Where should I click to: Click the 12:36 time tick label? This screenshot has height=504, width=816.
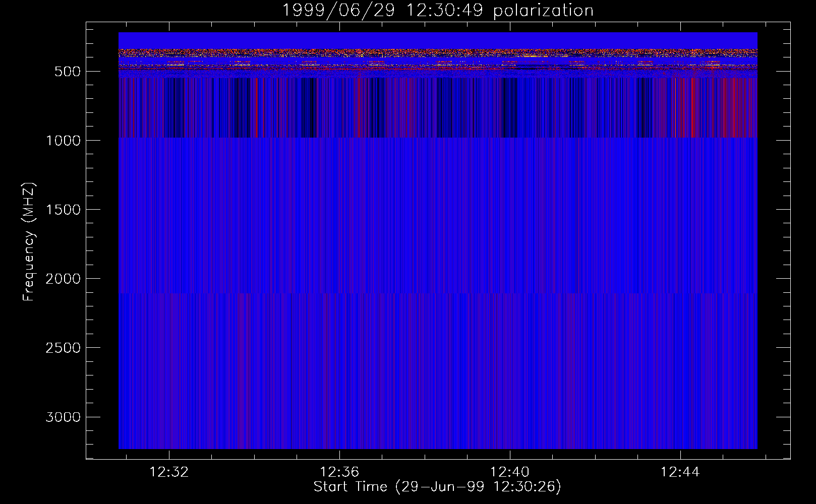pyautogui.click(x=339, y=472)
